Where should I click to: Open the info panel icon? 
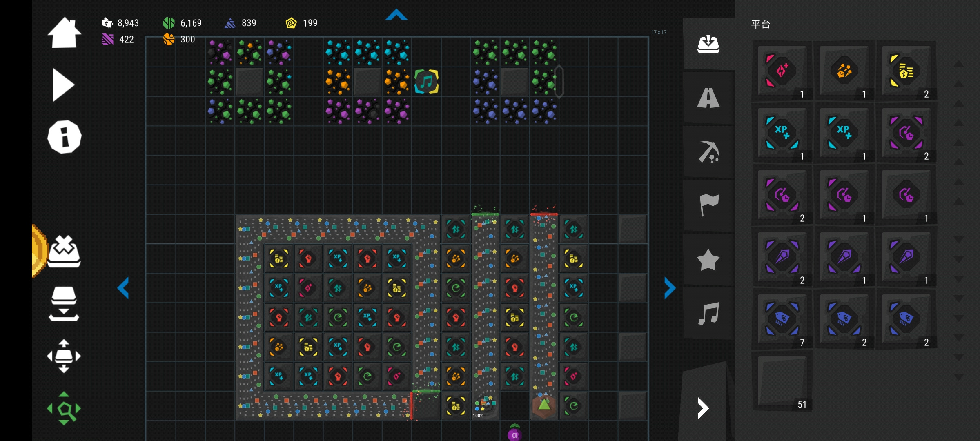[65, 137]
